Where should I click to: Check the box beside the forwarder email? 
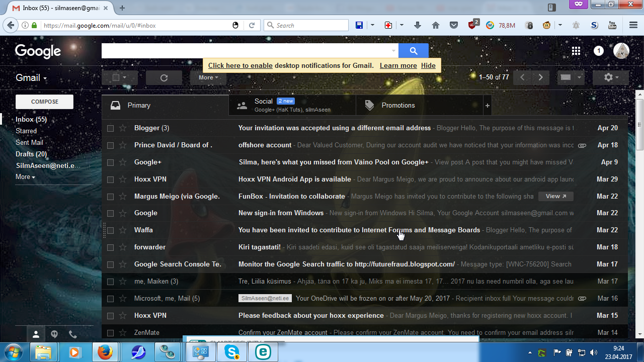pos(110,247)
